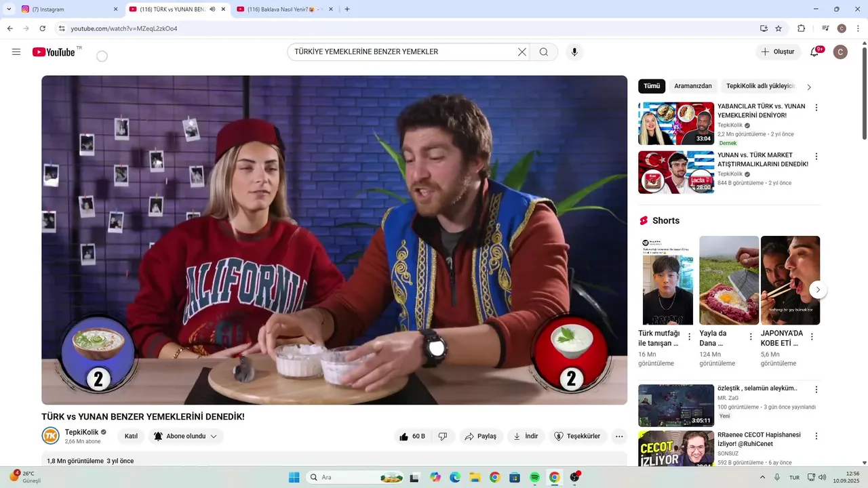Select the Tümü filter chip

tap(652, 86)
